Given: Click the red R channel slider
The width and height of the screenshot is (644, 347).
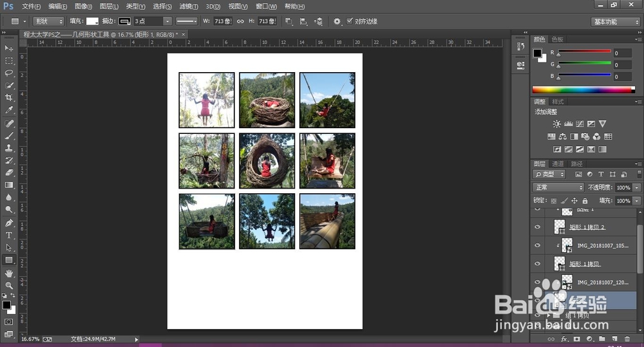Looking at the screenshot, I should (585, 52).
